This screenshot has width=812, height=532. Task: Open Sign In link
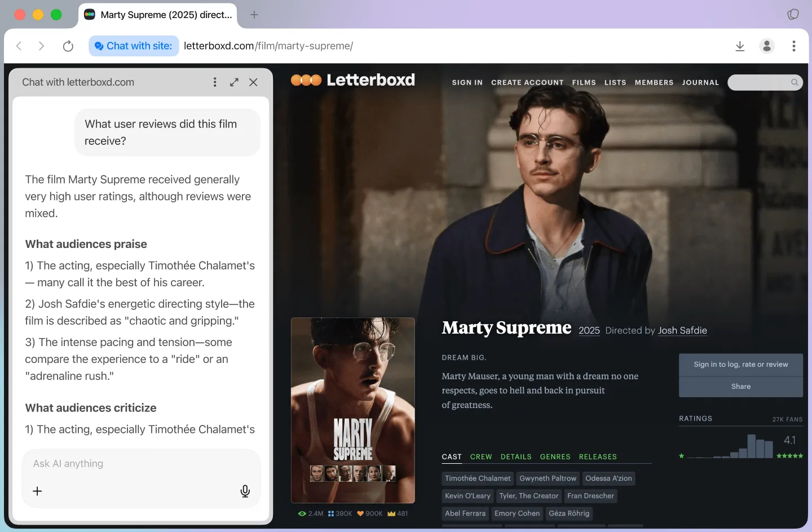click(467, 82)
